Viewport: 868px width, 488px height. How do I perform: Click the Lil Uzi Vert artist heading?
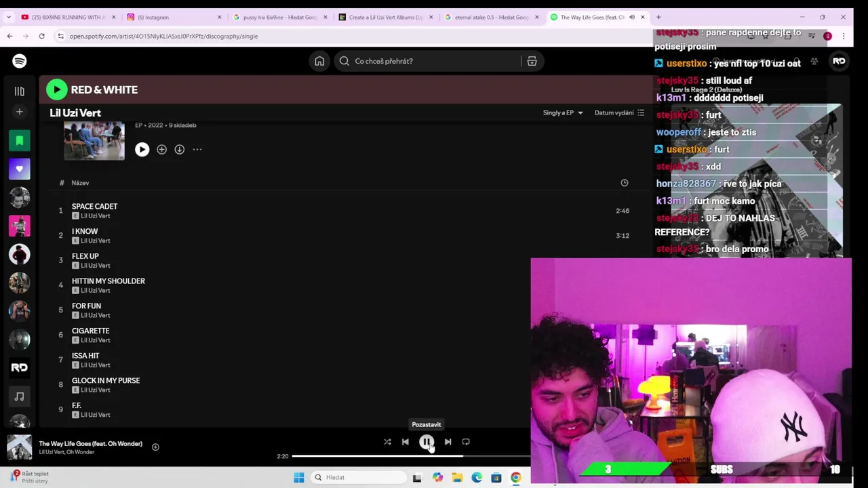(x=75, y=113)
